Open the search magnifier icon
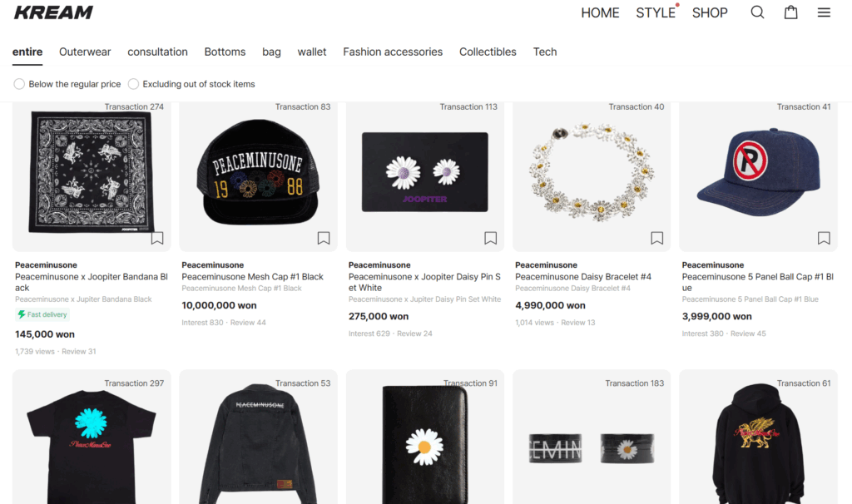852x504 pixels. click(x=757, y=12)
